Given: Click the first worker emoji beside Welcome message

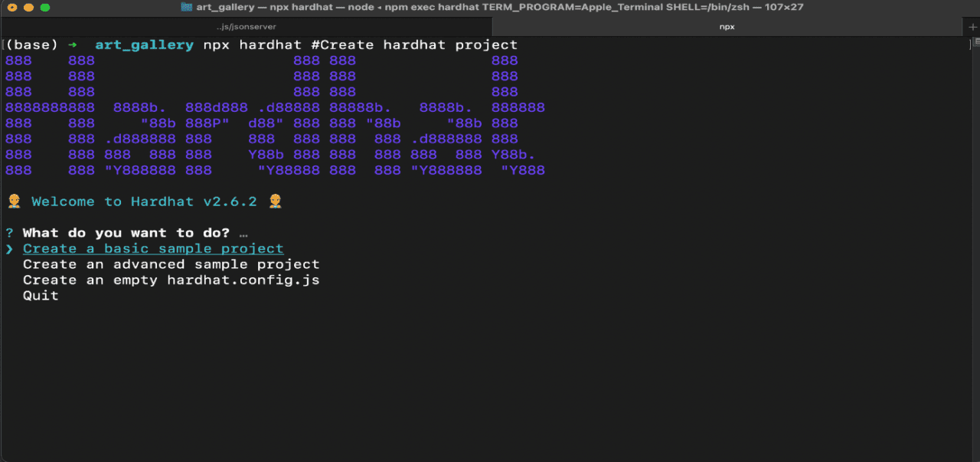Looking at the screenshot, I should (x=13, y=201).
